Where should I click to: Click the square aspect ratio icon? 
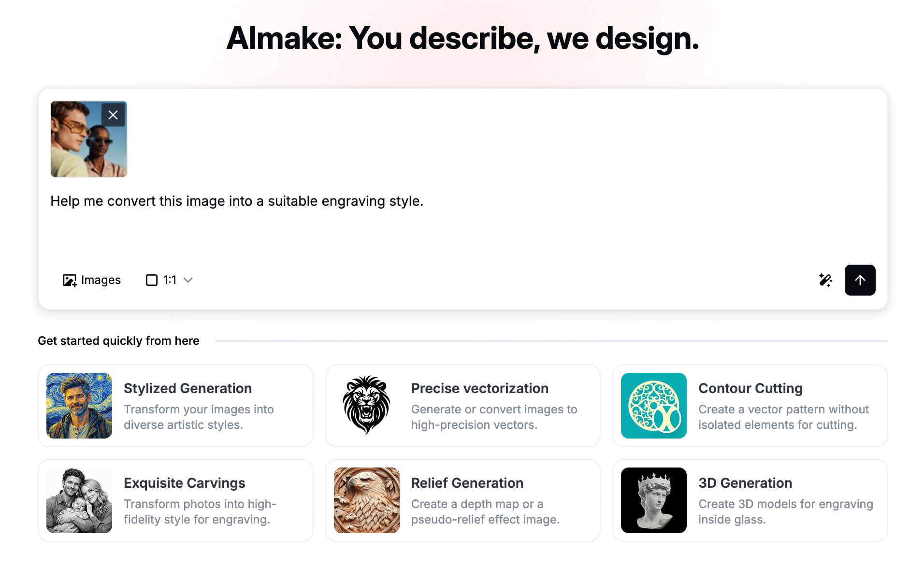152,280
